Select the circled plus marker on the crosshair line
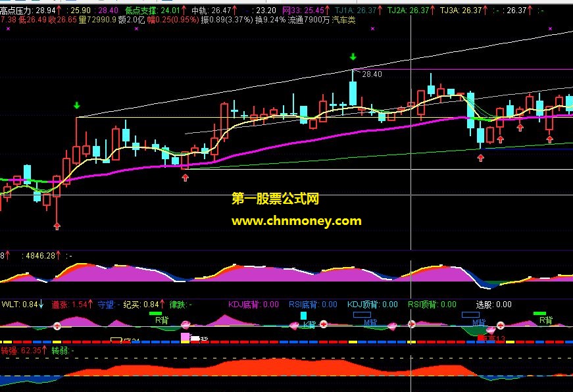The height and width of the screenshot is (392, 573). pyautogui.click(x=411, y=324)
